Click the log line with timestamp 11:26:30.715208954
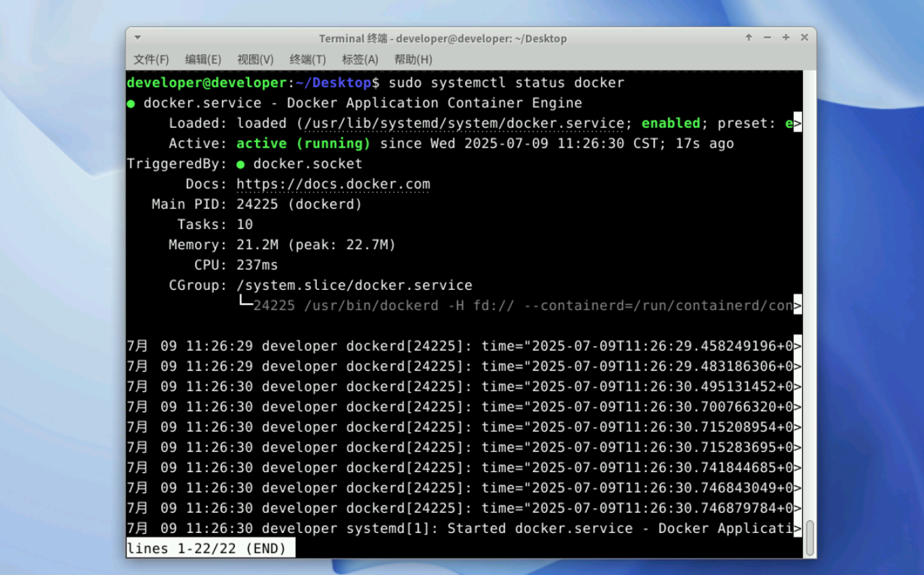Screen dimensions: 924x575 464,427
